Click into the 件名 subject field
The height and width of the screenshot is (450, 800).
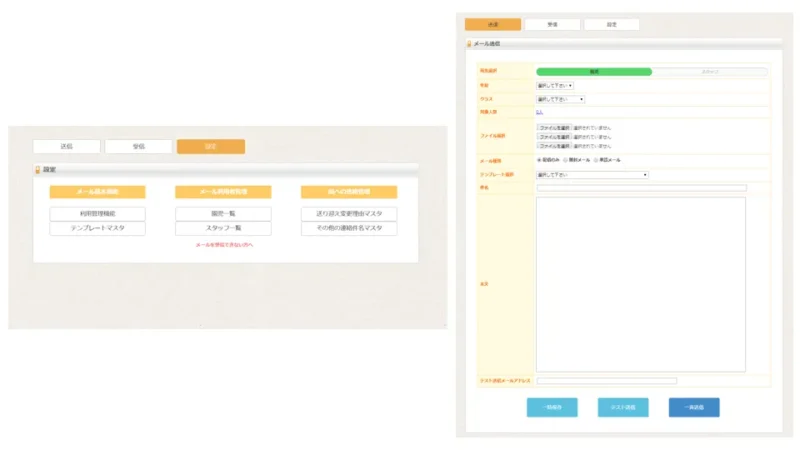click(x=641, y=187)
